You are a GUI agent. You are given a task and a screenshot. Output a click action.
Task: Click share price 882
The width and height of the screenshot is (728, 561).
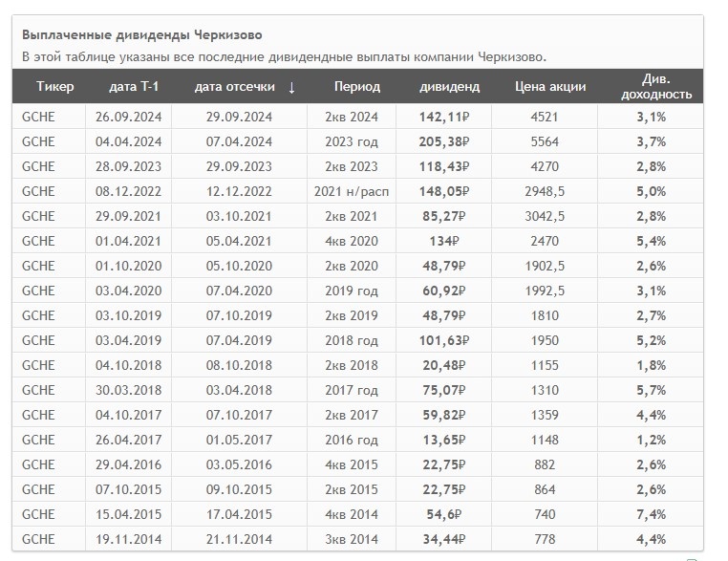tap(545, 464)
